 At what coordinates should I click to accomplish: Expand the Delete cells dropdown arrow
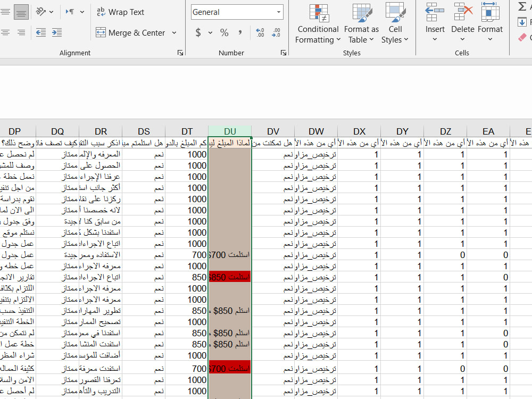(463, 39)
